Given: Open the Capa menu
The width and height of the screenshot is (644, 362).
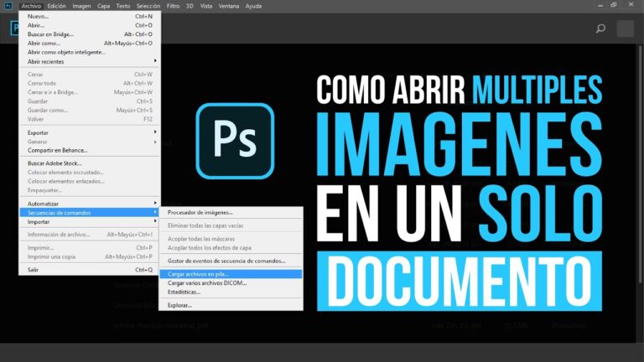Looking at the screenshot, I should click(103, 6).
